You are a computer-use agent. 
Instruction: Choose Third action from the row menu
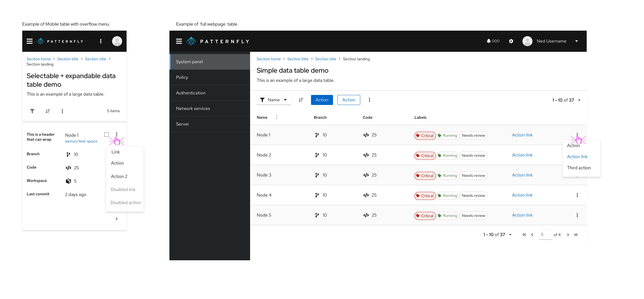click(578, 168)
